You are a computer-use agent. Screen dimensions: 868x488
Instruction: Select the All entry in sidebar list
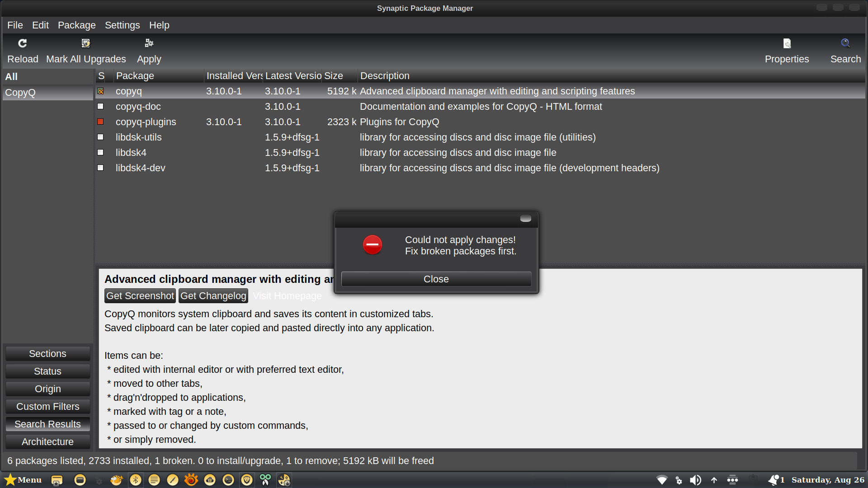[x=47, y=77]
